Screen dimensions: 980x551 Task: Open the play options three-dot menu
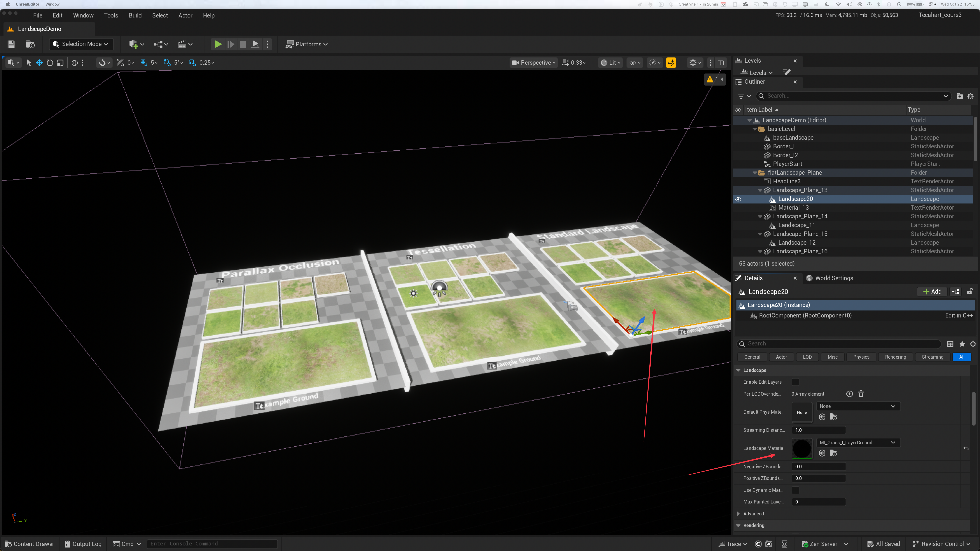coord(267,44)
